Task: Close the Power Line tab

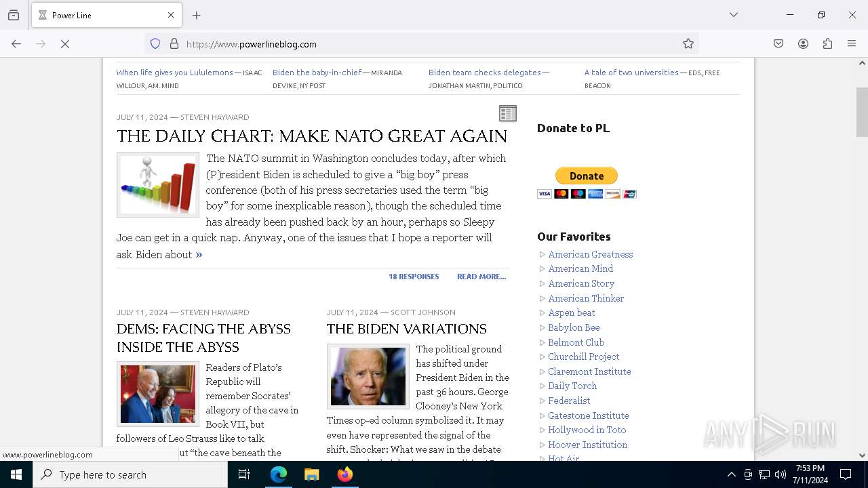Action: (171, 15)
